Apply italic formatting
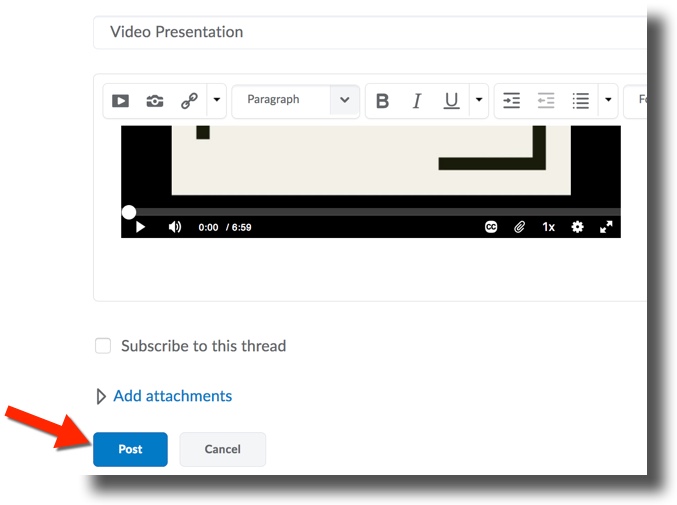Viewport: 677px width, 505px height. coord(417,101)
